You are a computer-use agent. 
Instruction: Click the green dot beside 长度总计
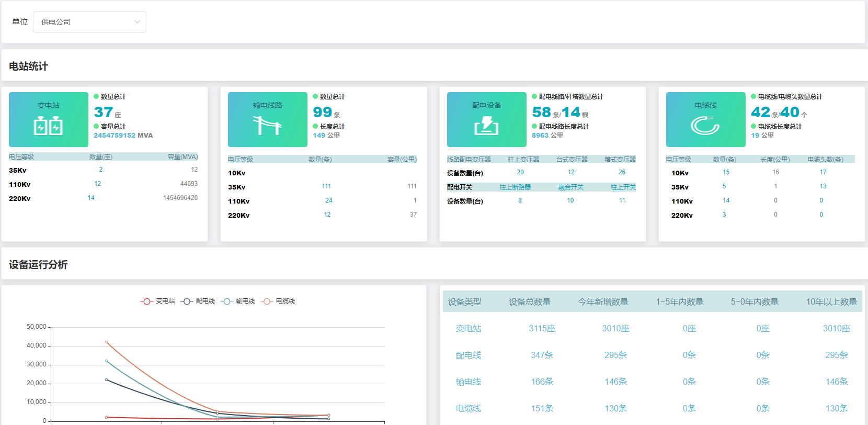pos(315,126)
